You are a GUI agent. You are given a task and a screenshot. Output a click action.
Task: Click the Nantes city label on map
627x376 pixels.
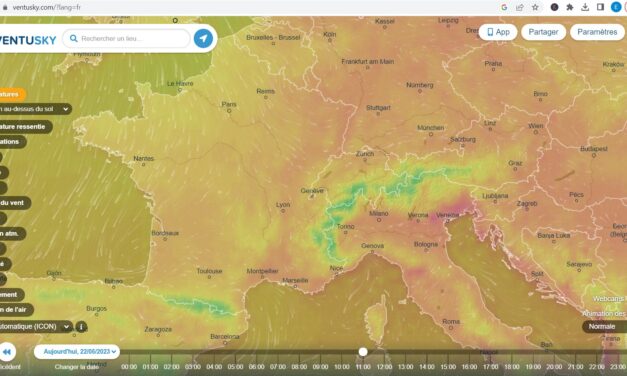[144, 158]
